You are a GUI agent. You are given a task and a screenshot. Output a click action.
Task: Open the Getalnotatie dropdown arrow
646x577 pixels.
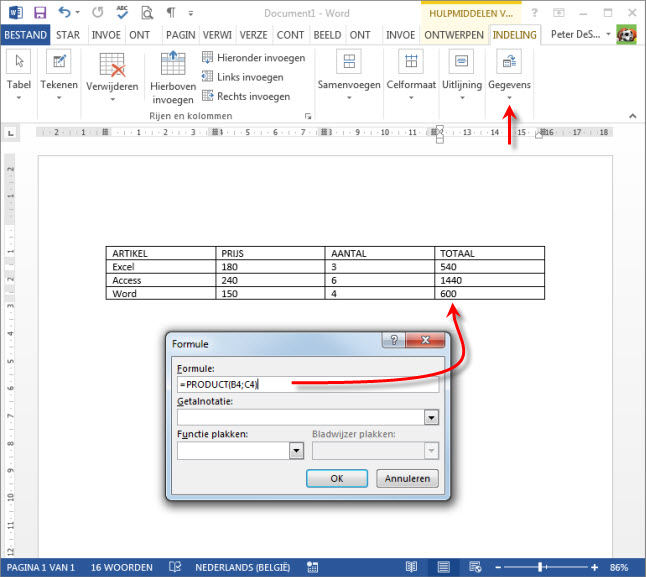[x=431, y=418]
